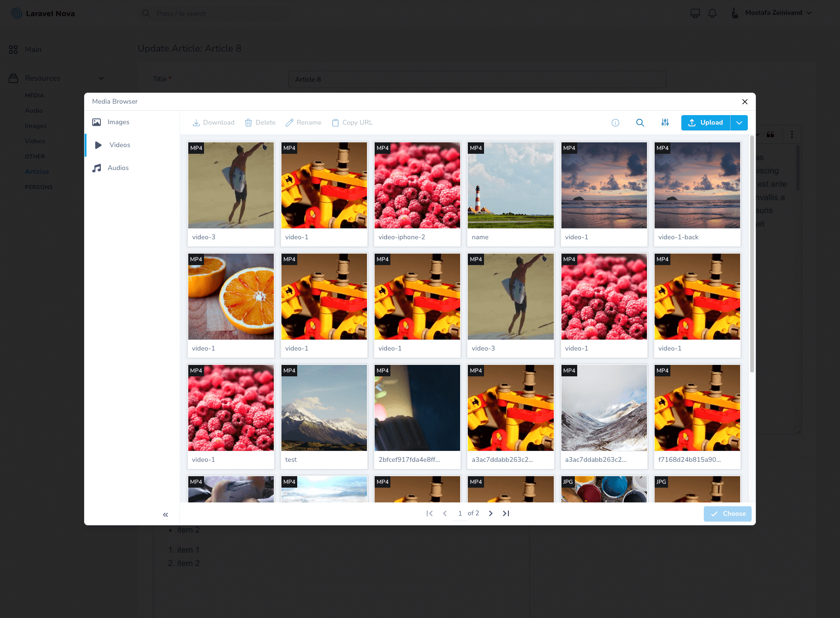Click Copy URL clipboard action

[352, 123]
